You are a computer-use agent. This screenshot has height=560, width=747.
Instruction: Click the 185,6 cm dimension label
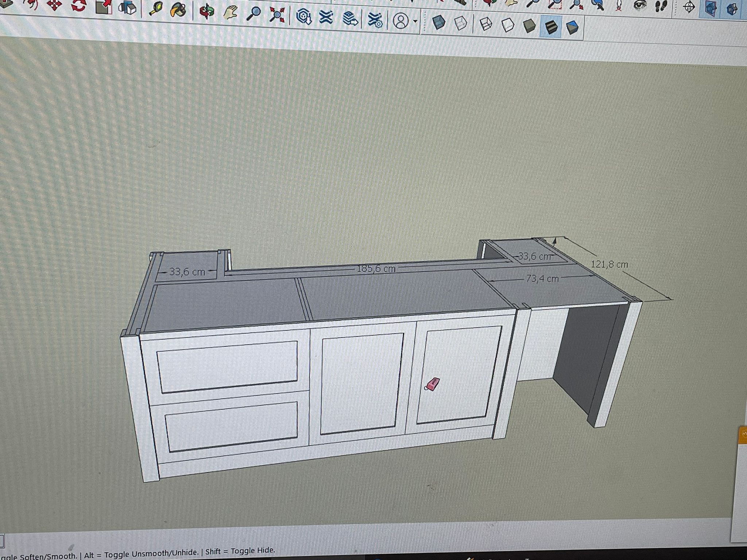pos(376,269)
